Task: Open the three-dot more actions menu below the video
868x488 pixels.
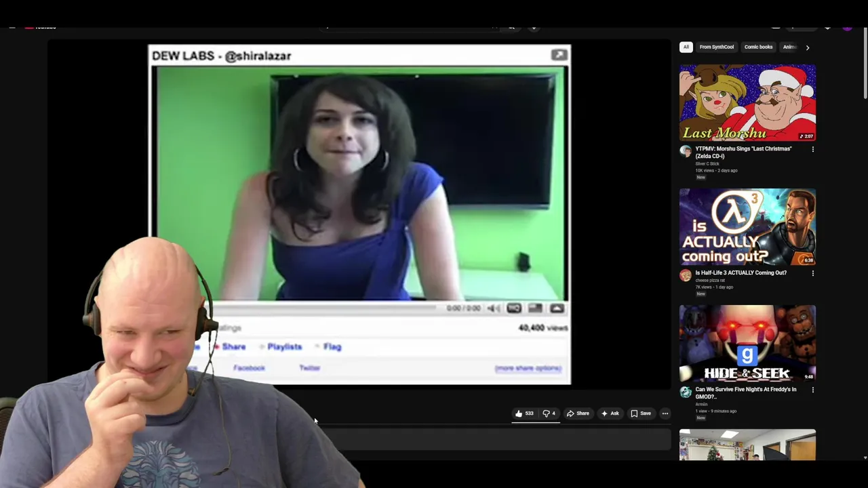Action: pyautogui.click(x=665, y=413)
